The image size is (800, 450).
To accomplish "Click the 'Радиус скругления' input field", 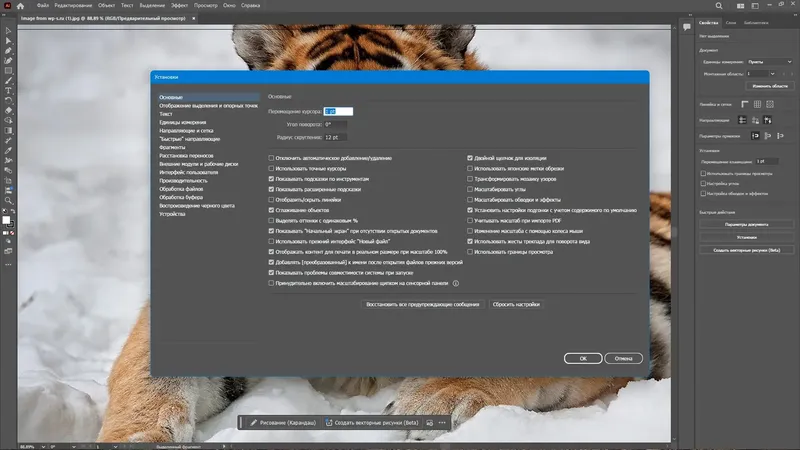I will (x=336, y=137).
